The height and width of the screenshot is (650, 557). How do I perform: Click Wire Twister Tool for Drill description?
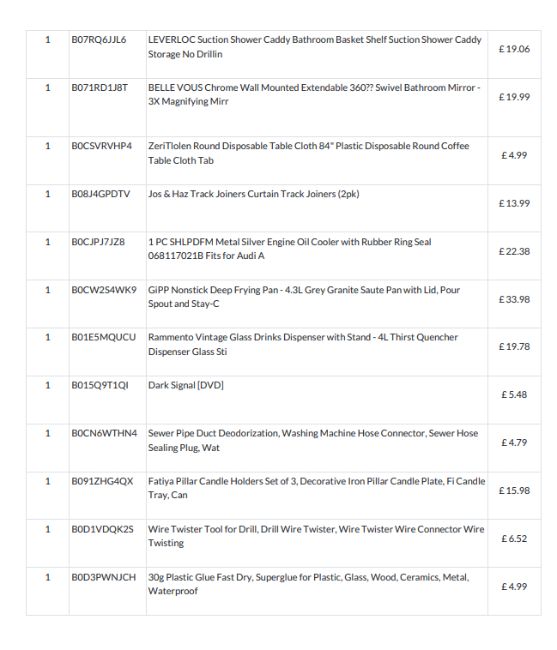[x=316, y=536]
